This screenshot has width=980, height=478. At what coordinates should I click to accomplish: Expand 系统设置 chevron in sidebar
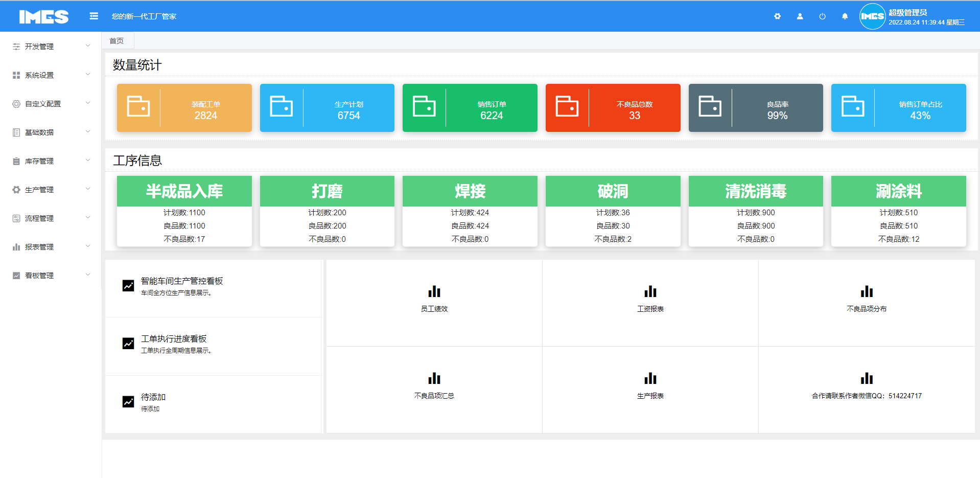point(88,75)
